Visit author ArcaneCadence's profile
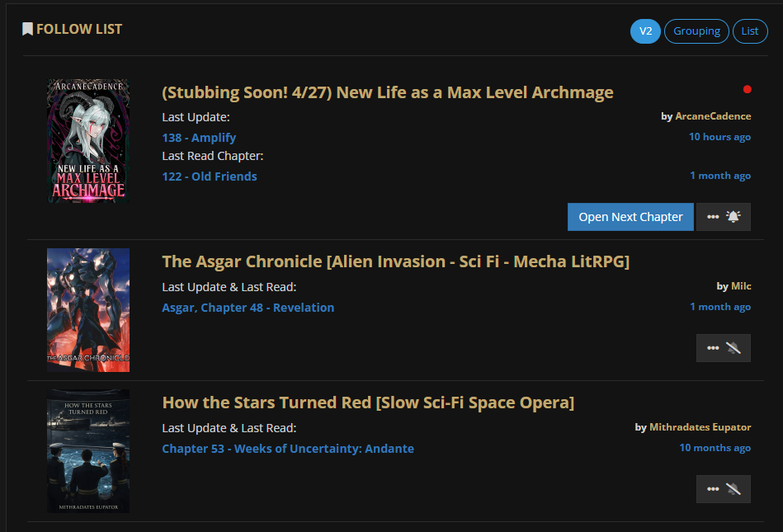Viewport: 783px width, 532px height. 713,115
